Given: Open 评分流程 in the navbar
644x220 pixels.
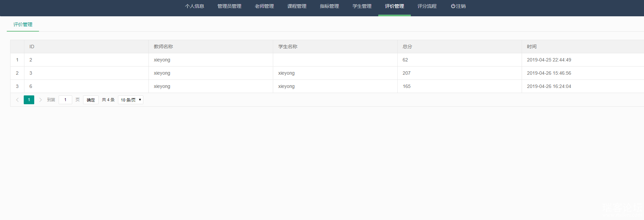Looking at the screenshot, I should click(427, 6).
